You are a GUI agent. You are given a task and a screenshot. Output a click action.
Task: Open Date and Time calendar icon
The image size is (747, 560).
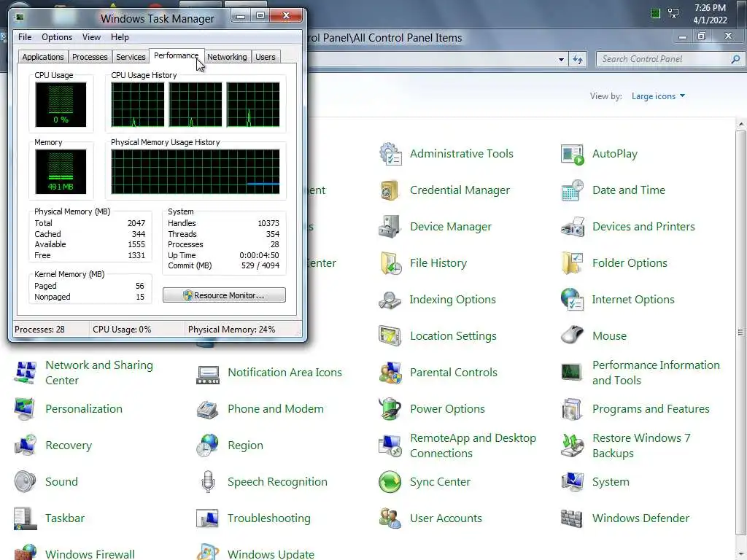point(572,190)
